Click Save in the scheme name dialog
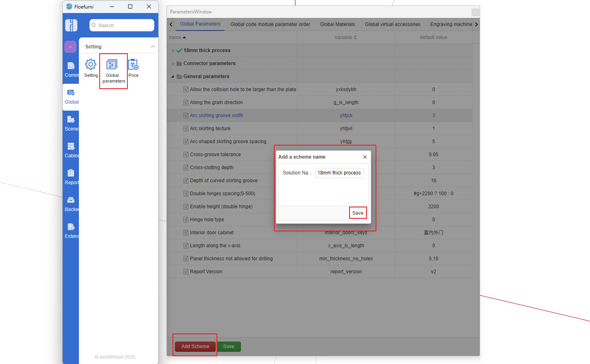Image resolution: width=590 pixels, height=364 pixels. coord(358,213)
